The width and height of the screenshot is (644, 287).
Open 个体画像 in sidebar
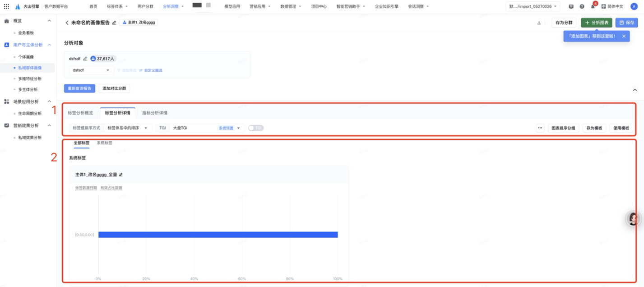pyautogui.click(x=26, y=57)
